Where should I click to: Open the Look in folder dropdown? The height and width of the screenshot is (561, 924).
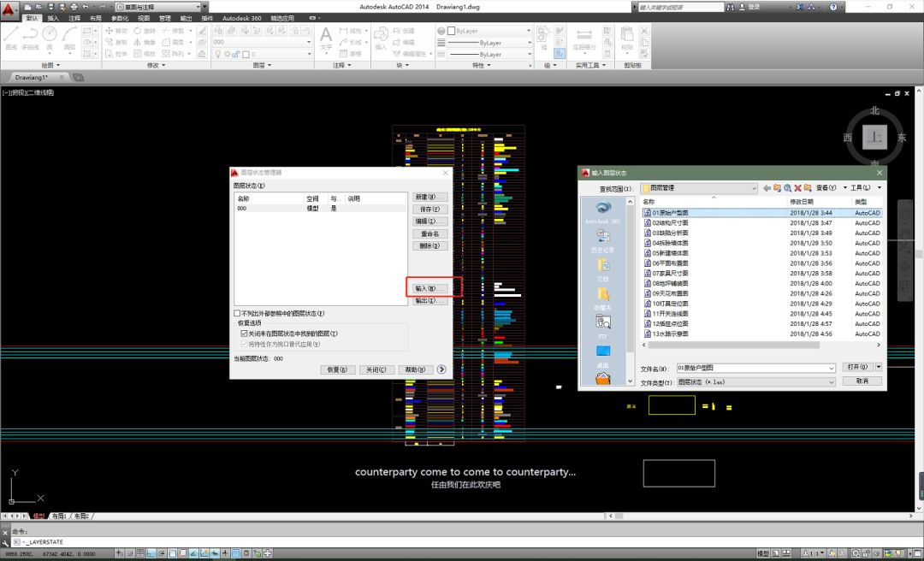coord(754,188)
